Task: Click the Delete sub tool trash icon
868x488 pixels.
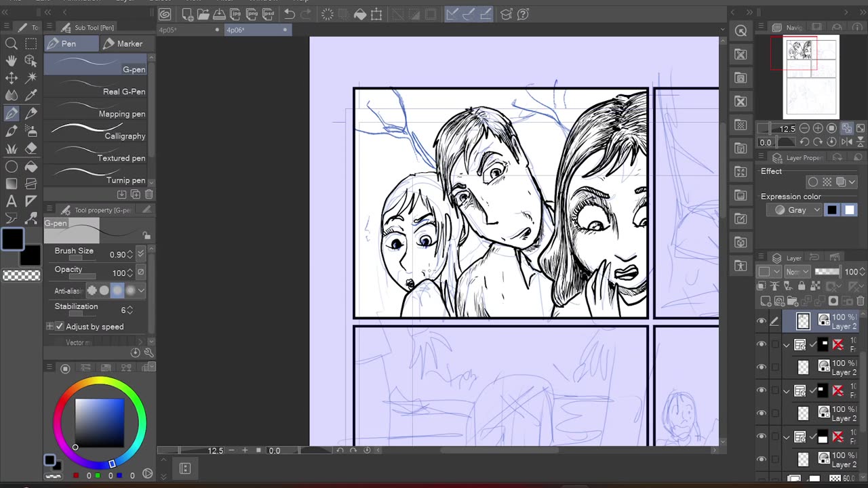Action: 149,195
